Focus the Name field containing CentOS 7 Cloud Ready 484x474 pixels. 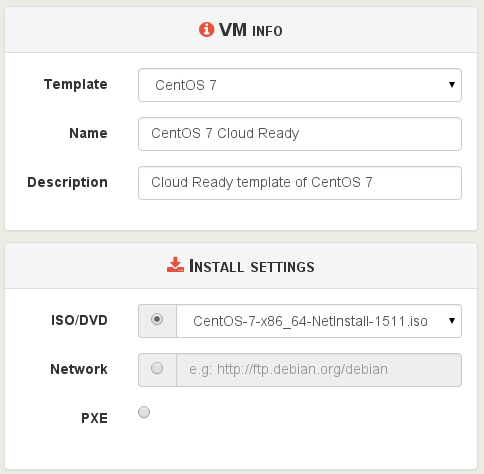300,134
